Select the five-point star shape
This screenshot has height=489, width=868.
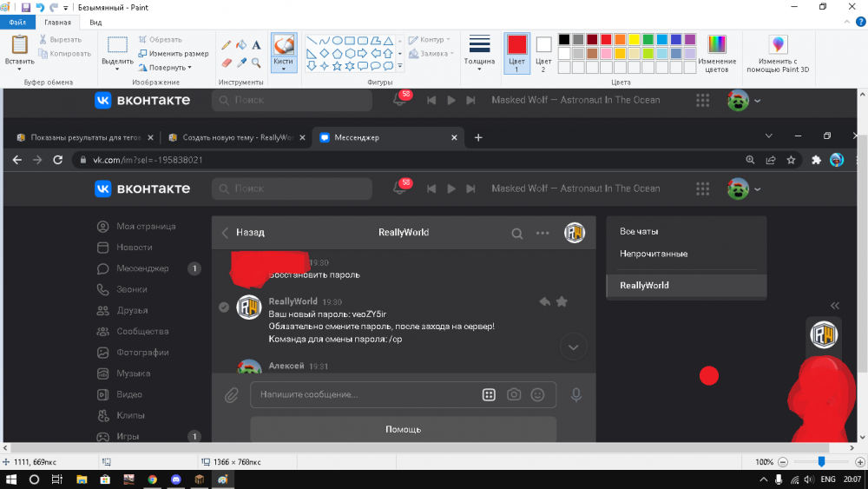[337, 66]
